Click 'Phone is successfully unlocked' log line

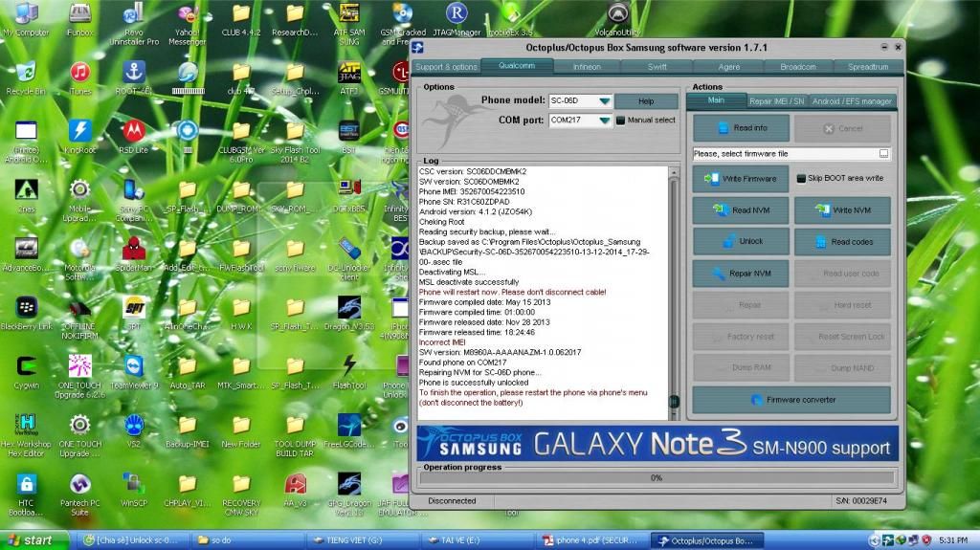[474, 383]
